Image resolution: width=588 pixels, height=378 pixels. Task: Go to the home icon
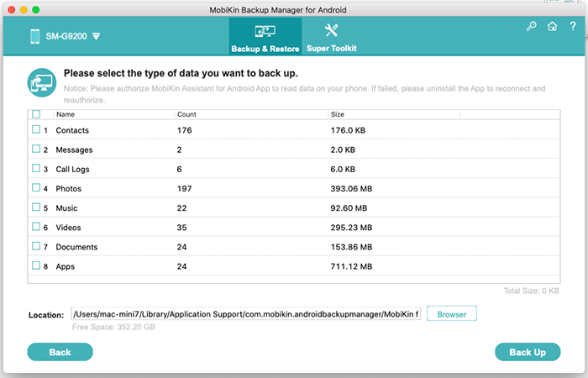pos(552,26)
